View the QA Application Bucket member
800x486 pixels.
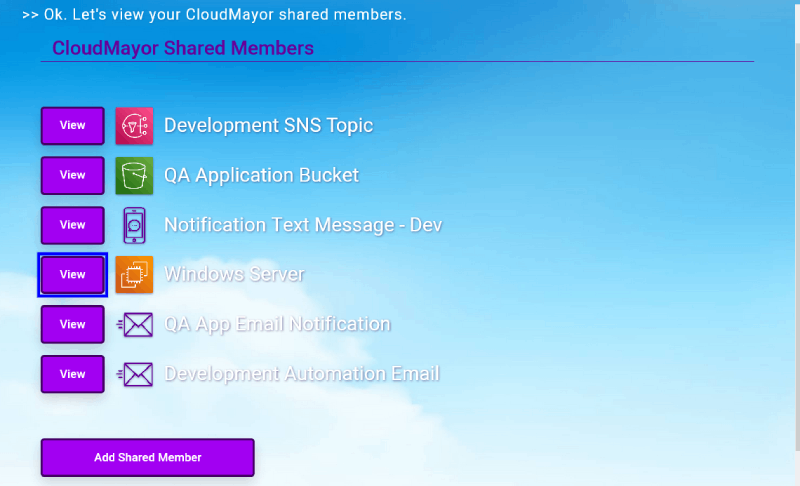pyautogui.click(x=72, y=175)
